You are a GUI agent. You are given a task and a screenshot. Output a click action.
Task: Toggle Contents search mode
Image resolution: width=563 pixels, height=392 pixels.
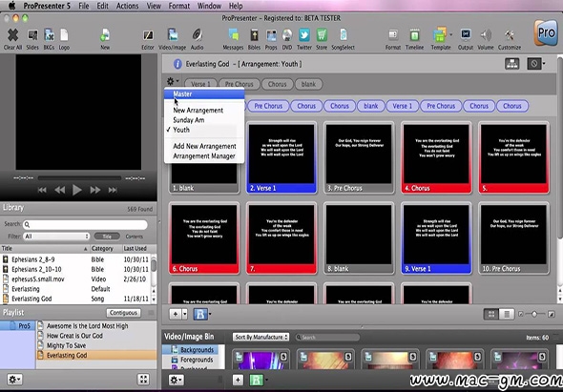coord(135,237)
